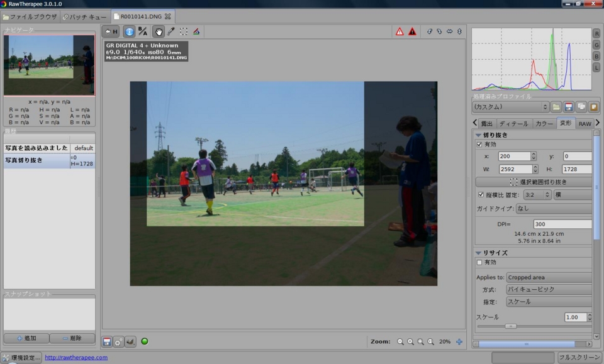Toggle red histogram channel R
This screenshot has width=604, height=364.
point(596,34)
